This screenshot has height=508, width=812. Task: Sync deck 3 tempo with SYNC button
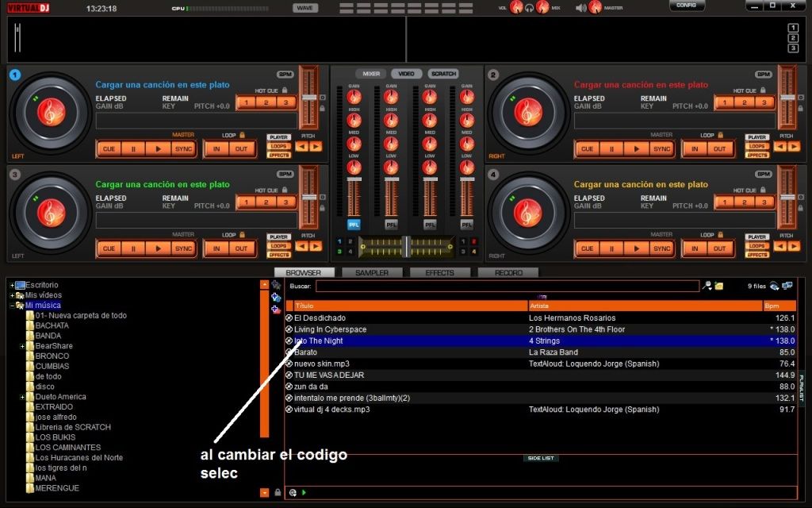click(183, 248)
